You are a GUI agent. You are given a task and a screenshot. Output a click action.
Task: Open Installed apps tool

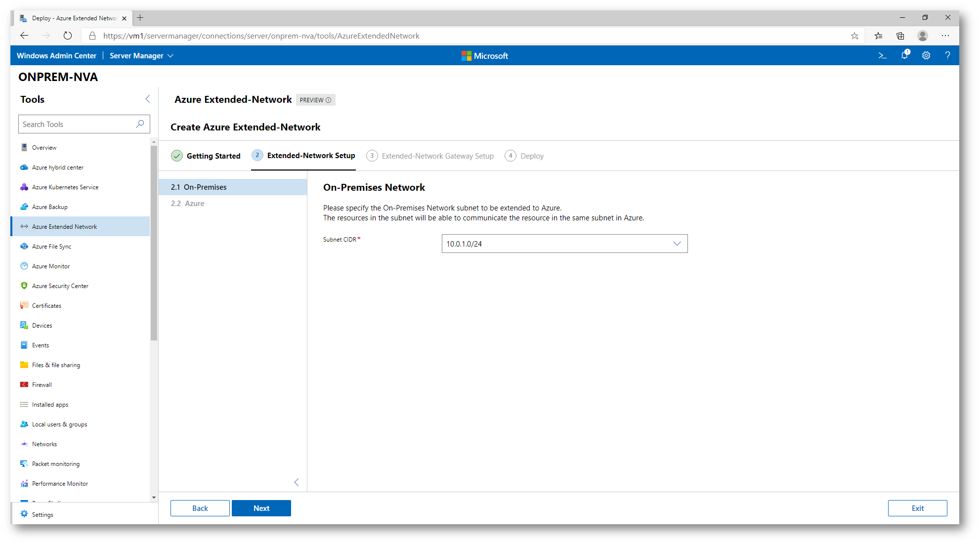point(80,404)
